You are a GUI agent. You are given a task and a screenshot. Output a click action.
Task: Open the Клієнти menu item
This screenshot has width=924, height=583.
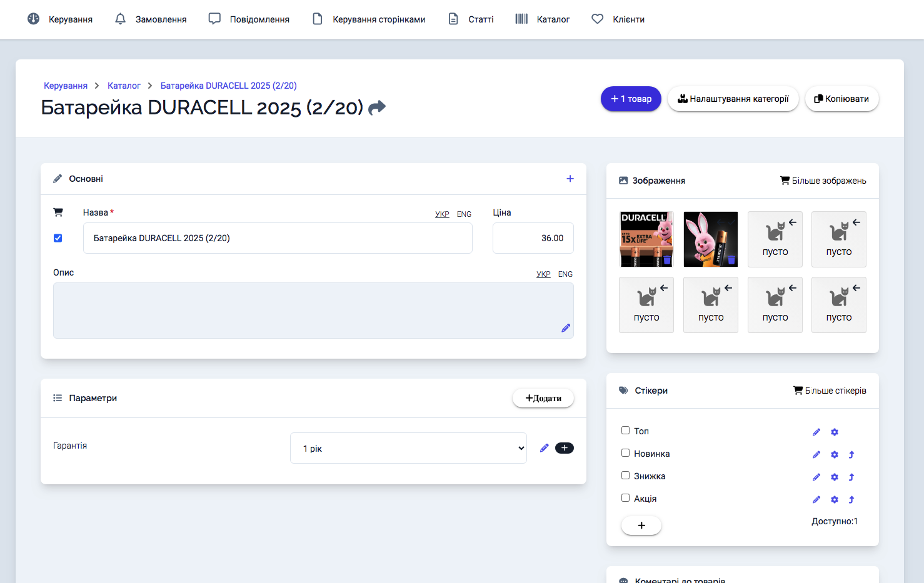(x=618, y=19)
